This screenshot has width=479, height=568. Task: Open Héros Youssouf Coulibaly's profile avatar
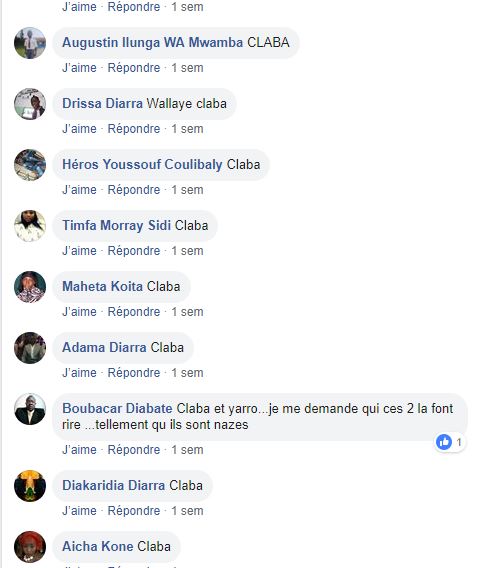30,165
